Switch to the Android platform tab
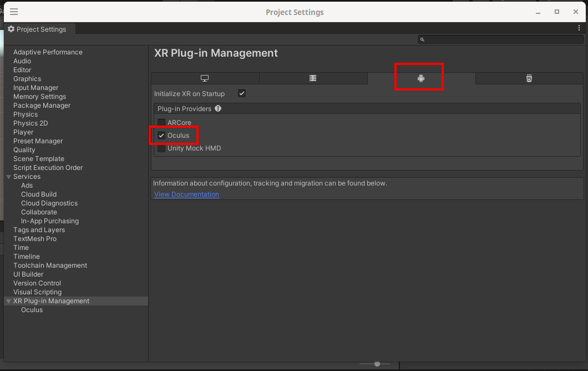The height and width of the screenshot is (371, 588). pyautogui.click(x=420, y=78)
